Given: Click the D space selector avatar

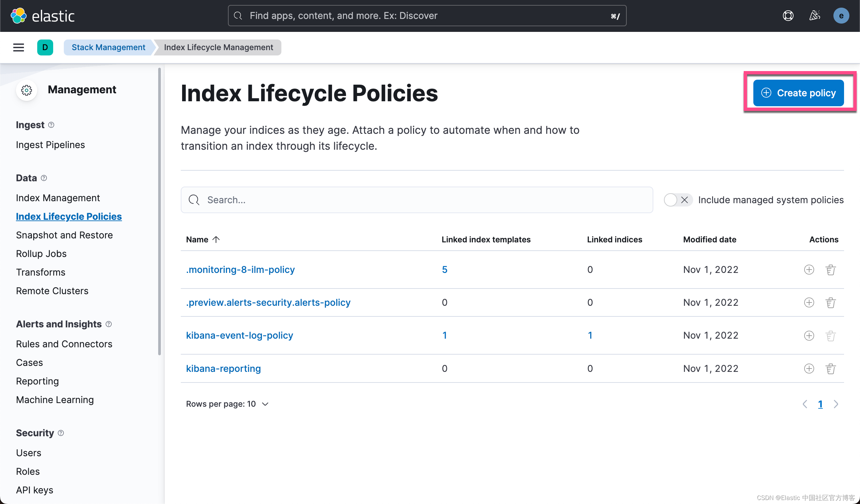Looking at the screenshot, I should point(45,47).
